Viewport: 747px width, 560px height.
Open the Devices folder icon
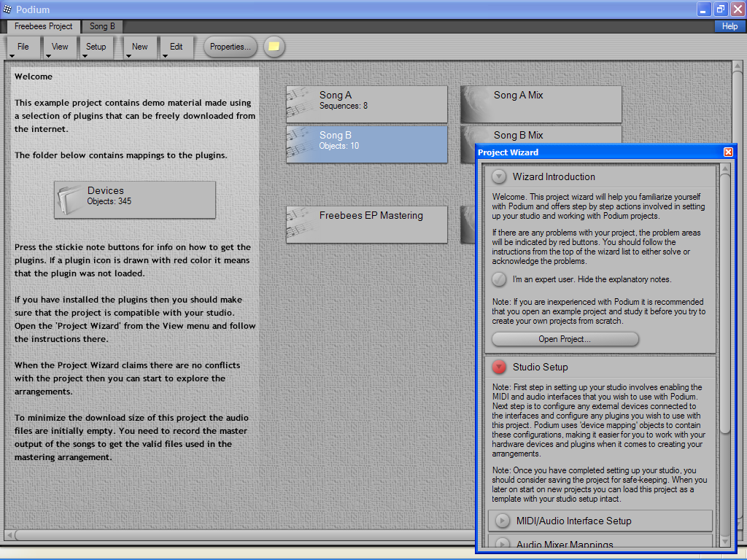pyautogui.click(x=70, y=200)
